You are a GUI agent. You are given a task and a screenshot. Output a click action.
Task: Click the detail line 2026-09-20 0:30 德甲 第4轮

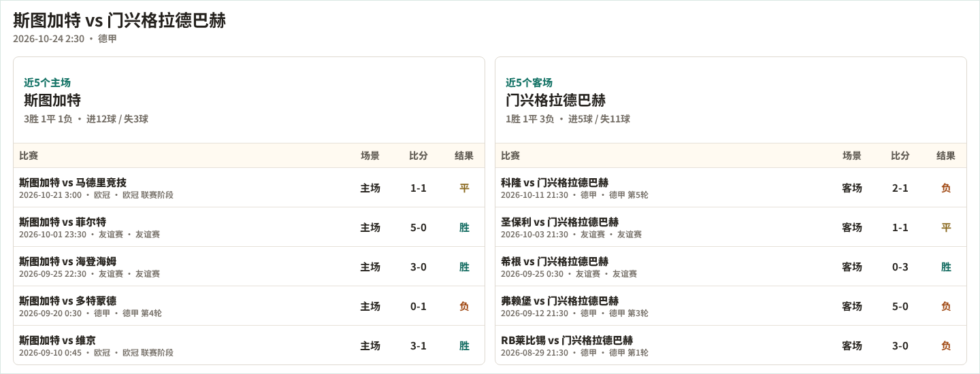[91, 313]
